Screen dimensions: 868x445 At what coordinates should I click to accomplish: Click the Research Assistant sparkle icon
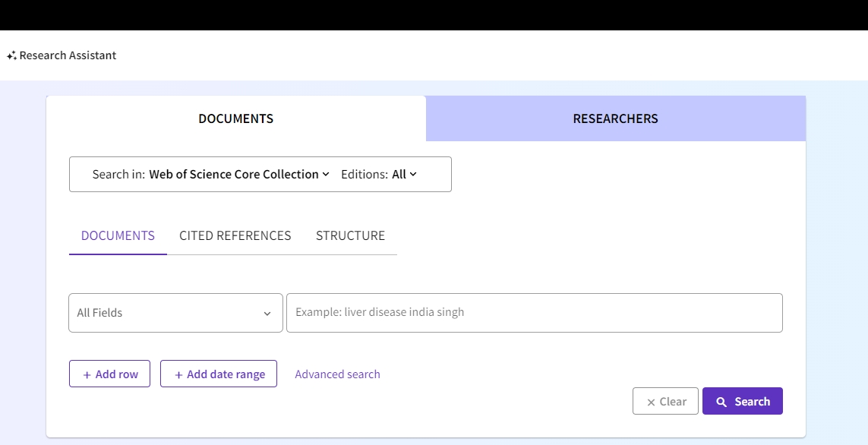pos(11,56)
